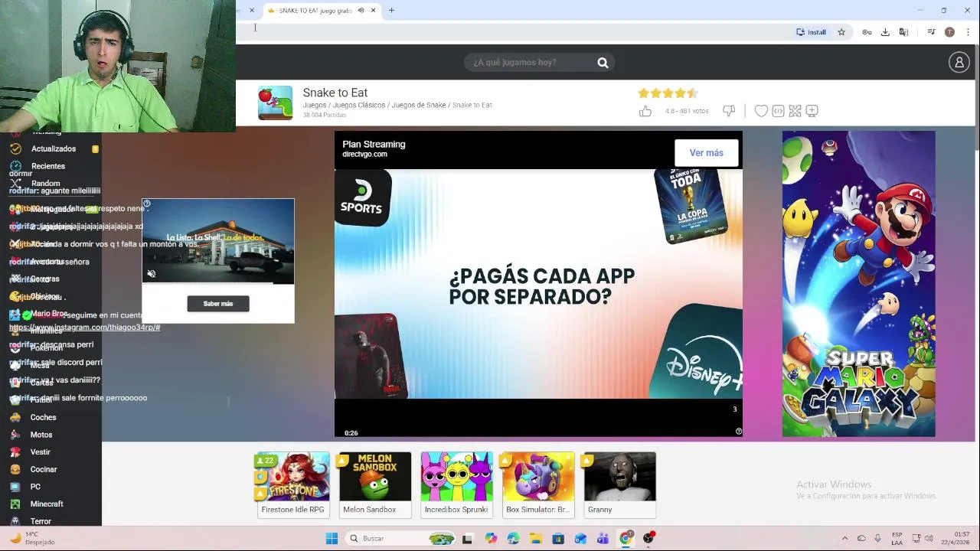980x551 pixels.
Task: Open a new browser tab
Action: point(391,11)
